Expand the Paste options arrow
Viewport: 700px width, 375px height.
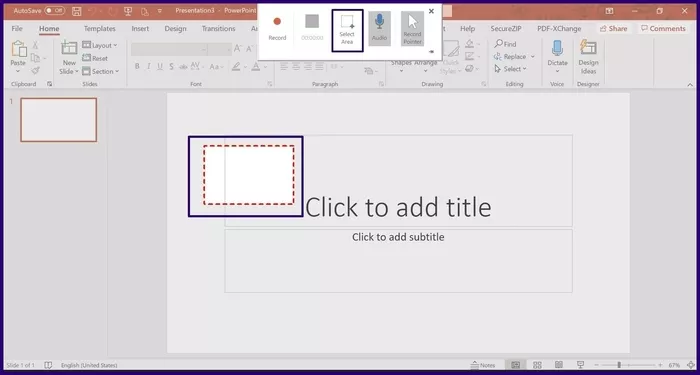tap(18, 71)
